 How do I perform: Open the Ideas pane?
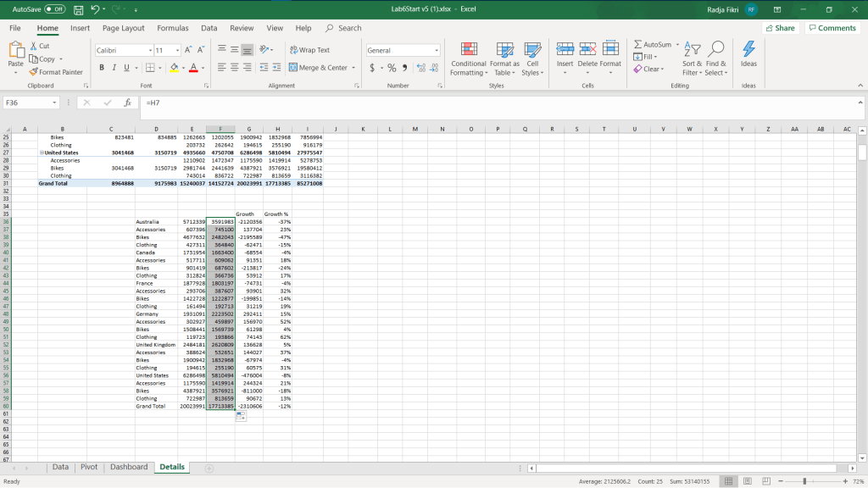[x=748, y=54]
